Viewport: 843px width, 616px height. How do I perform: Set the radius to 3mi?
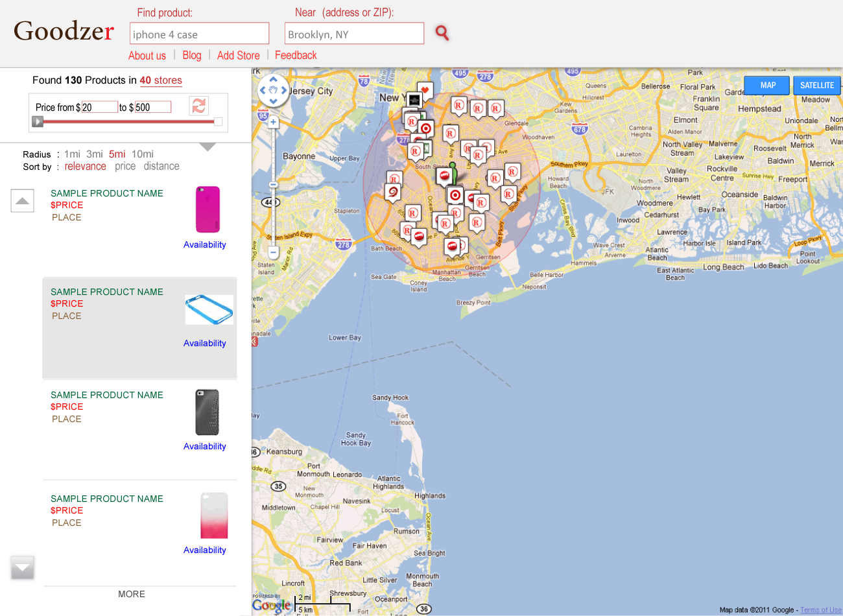pyautogui.click(x=95, y=154)
